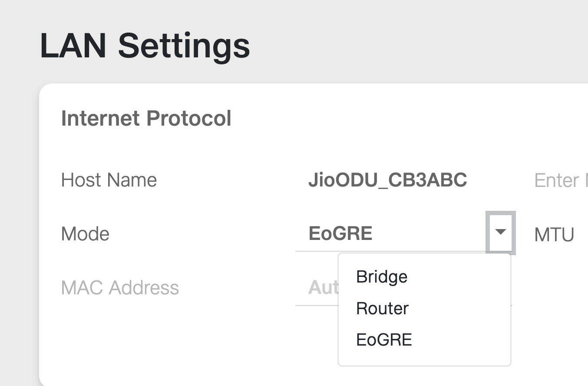
Task: Click the Host Name label
Action: (x=109, y=180)
